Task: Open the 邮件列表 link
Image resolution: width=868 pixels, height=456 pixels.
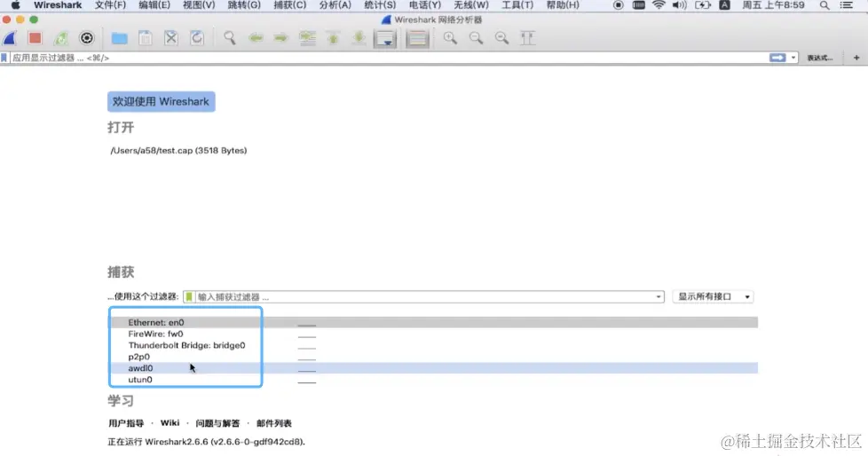Action: 274,423
